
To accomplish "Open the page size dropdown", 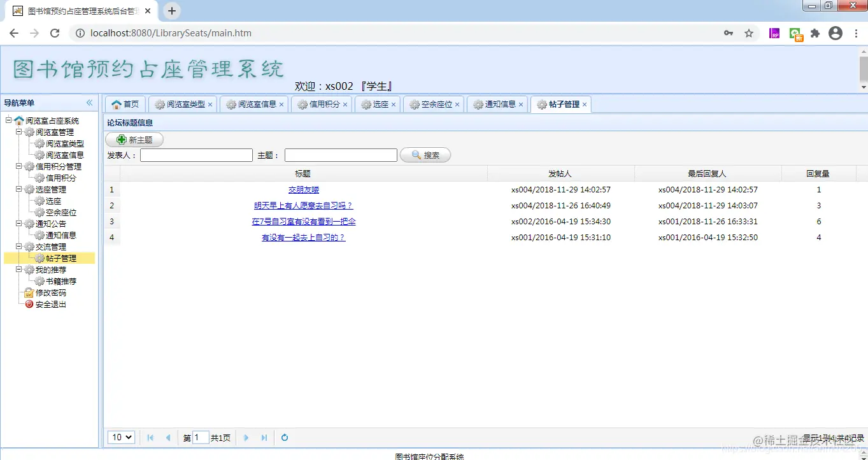I will [x=121, y=437].
